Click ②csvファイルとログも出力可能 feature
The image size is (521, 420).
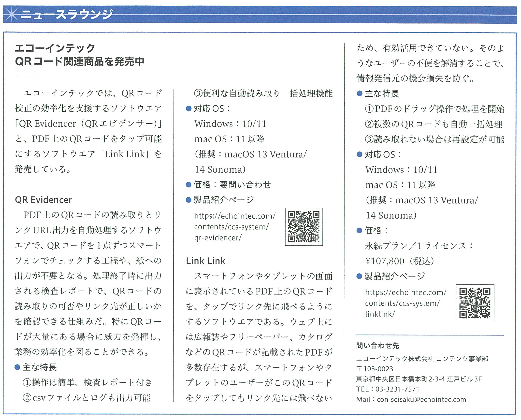pyautogui.click(x=87, y=398)
